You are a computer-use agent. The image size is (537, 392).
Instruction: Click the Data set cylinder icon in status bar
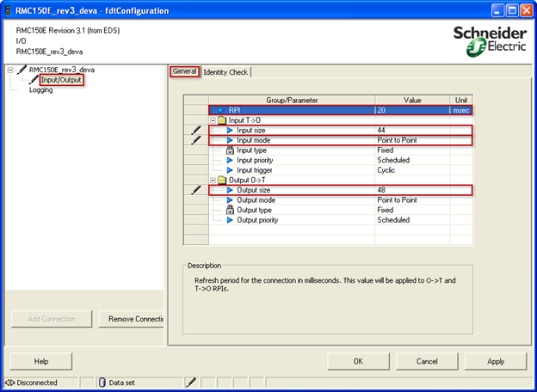102,383
